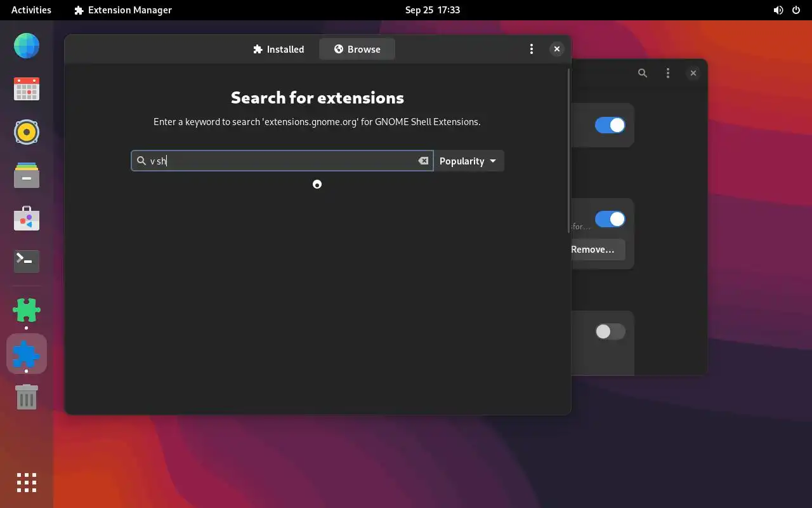Launch the web browser from the dock

[27, 46]
